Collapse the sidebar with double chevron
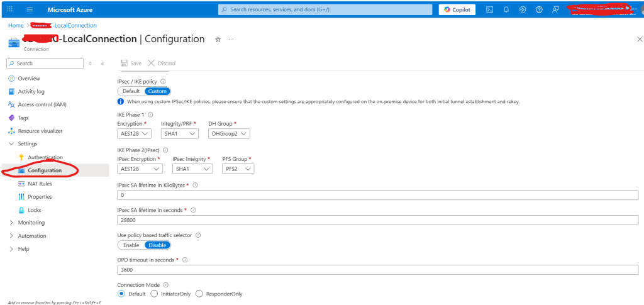The image size is (644, 305). [x=103, y=64]
